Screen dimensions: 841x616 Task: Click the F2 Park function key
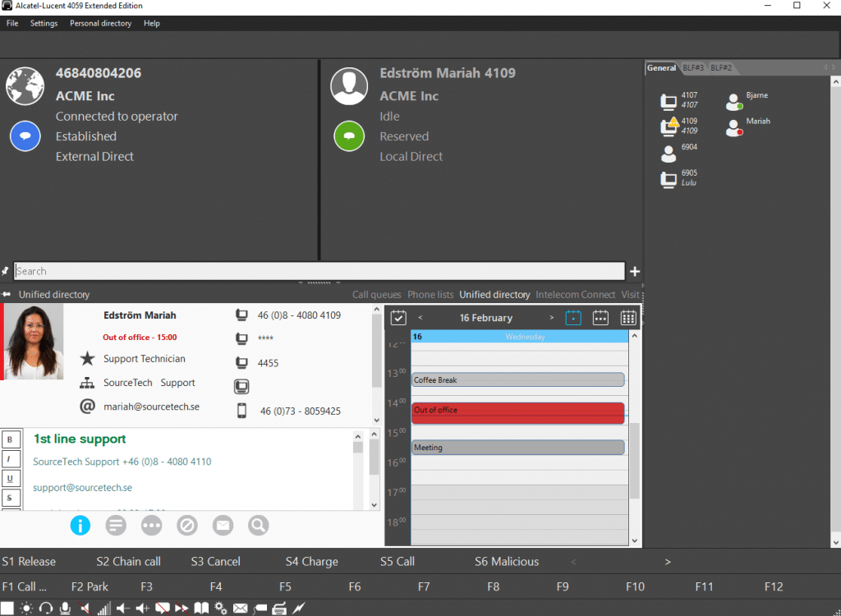pos(90,587)
